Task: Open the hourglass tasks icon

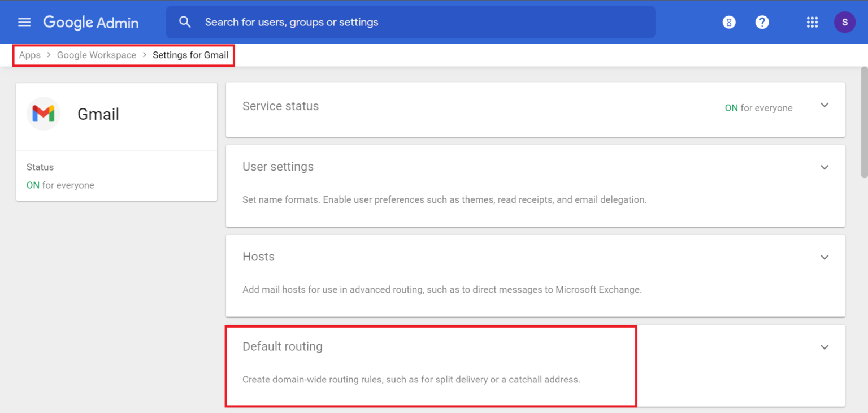Action: coord(729,22)
